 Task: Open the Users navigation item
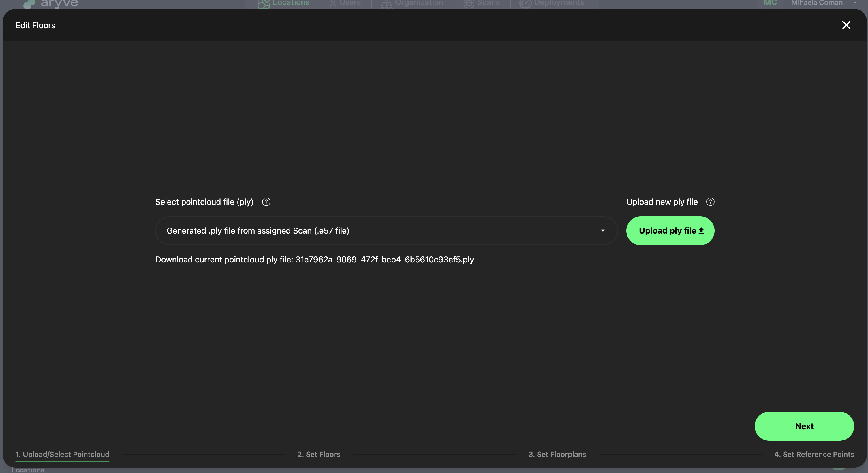350,3
